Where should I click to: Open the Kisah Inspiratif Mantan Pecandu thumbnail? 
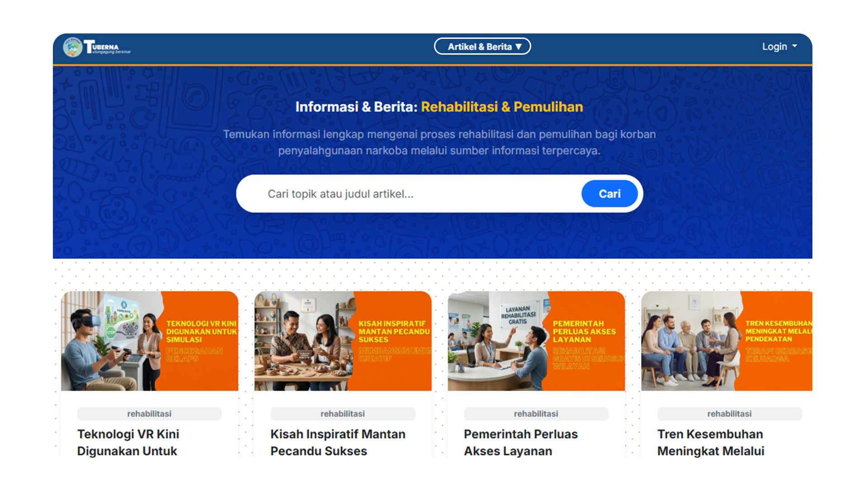click(343, 341)
